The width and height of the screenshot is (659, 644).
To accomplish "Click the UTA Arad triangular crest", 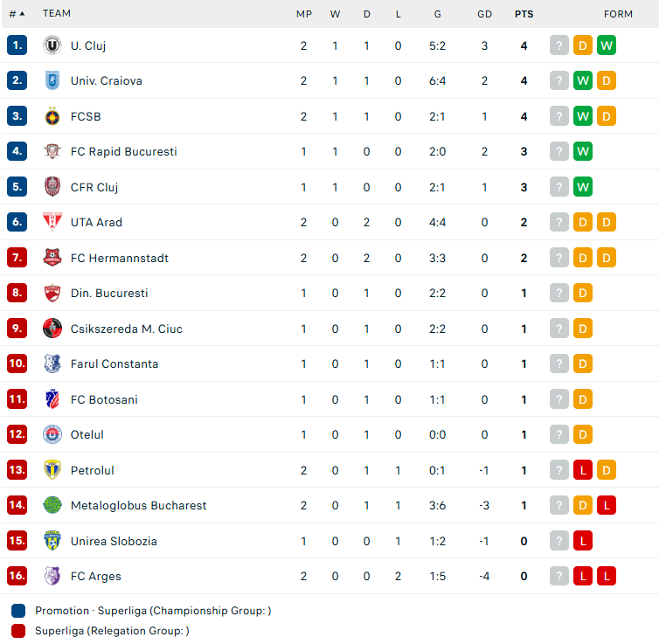I will click(52, 222).
